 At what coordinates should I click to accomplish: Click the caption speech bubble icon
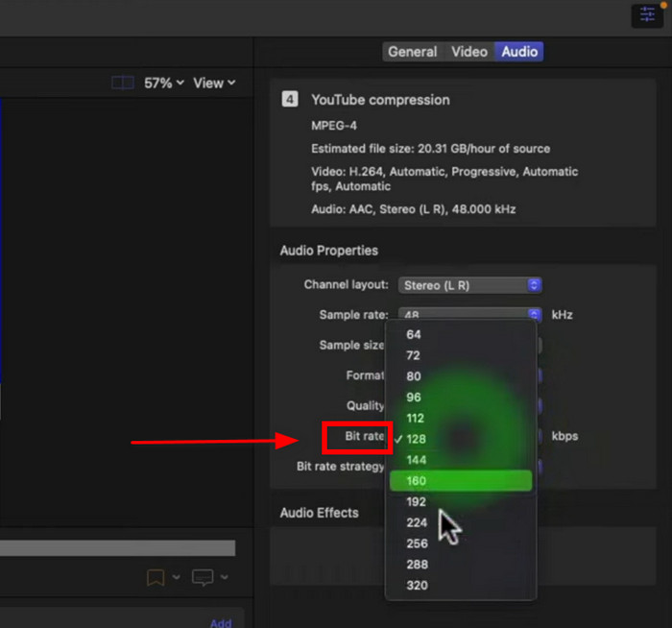coord(203,577)
